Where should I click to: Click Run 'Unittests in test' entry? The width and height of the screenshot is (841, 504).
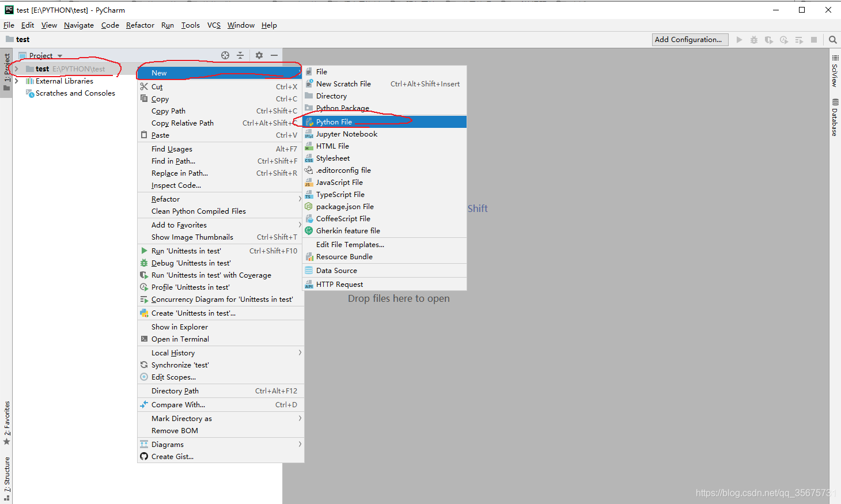pyautogui.click(x=221, y=251)
